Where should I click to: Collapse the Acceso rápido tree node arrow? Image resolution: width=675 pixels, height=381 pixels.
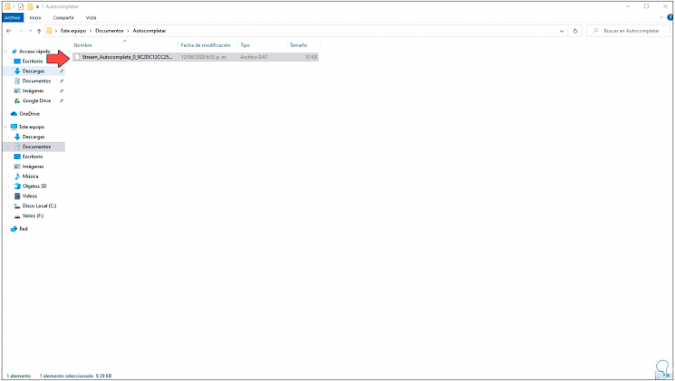click(x=6, y=51)
